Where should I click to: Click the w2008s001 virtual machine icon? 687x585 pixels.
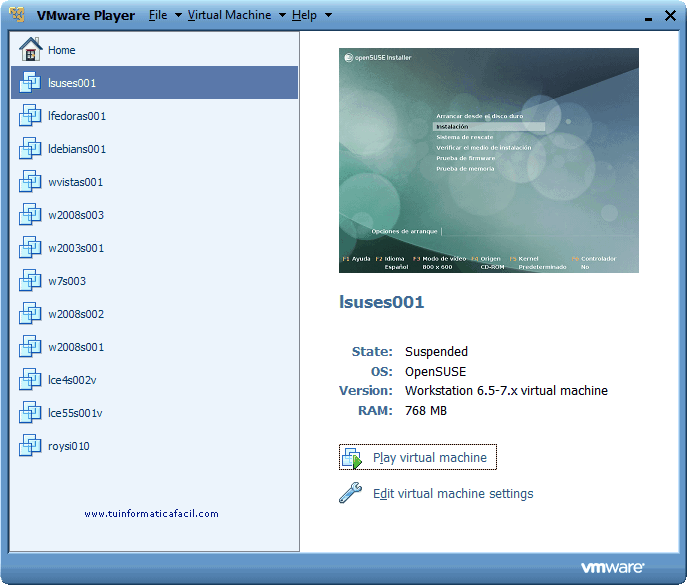[x=30, y=347]
